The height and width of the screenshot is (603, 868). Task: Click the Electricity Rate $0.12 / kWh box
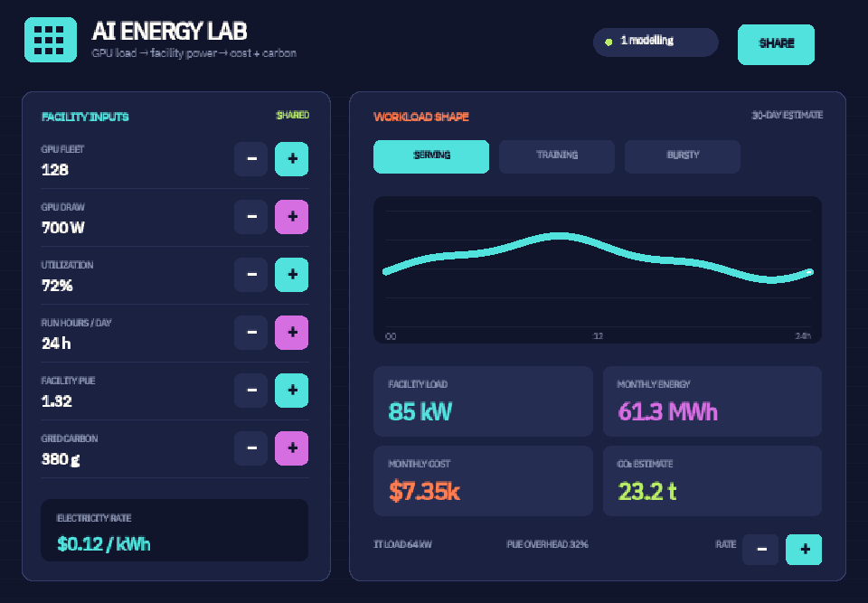175,531
